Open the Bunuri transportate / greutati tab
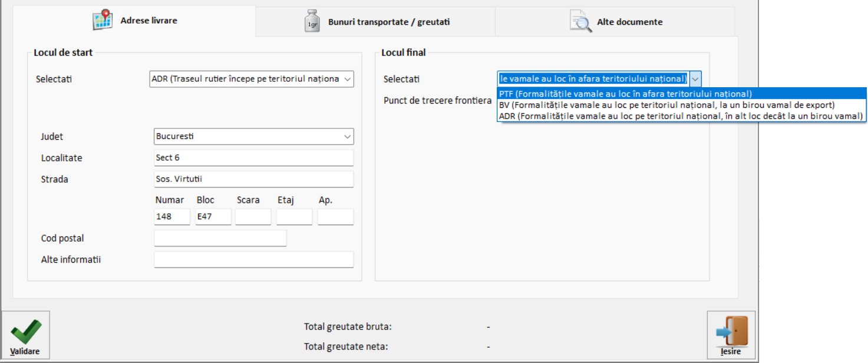Screen dimensions: 868x363 (376, 22)
